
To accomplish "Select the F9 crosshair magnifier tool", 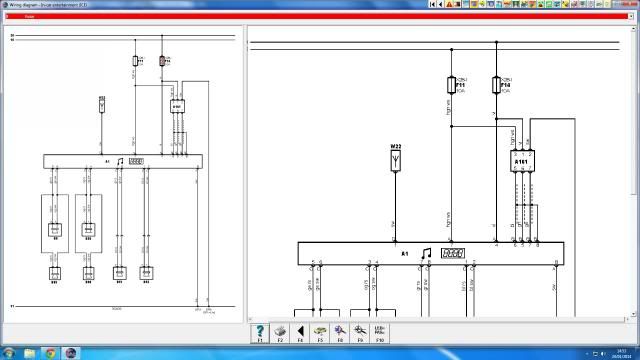I will [x=360, y=333].
